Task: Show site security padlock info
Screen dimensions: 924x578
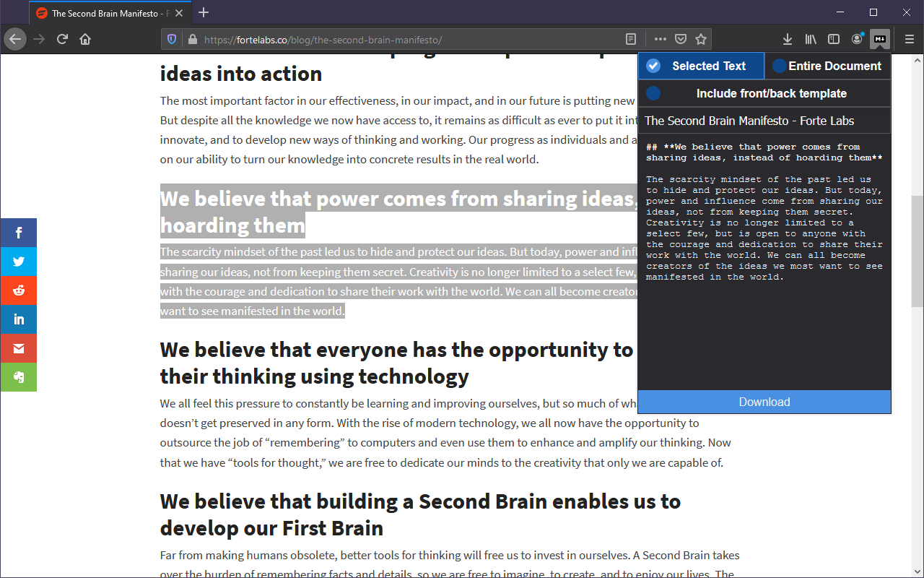Action: tap(191, 39)
